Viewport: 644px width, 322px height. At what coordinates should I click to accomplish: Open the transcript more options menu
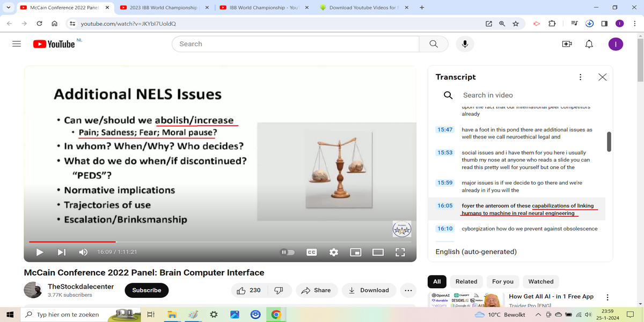tap(580, 77)
